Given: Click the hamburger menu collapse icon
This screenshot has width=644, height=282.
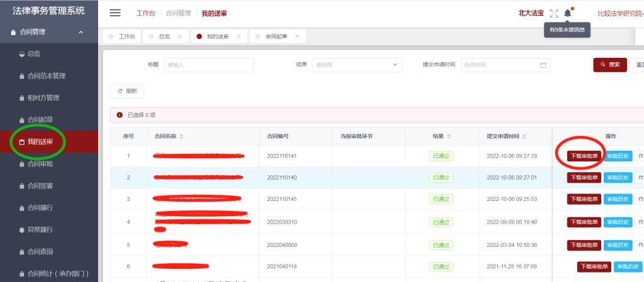Looking at the screenshot, I should pyautogui.click(x=115, y=13).
